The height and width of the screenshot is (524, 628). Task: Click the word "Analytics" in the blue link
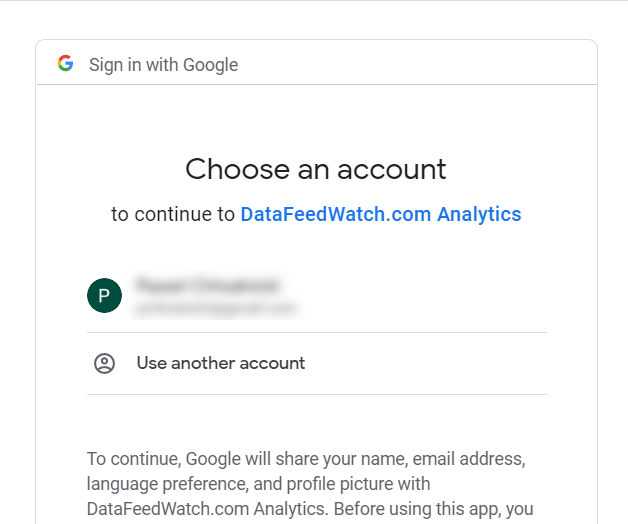pos(479,214)
